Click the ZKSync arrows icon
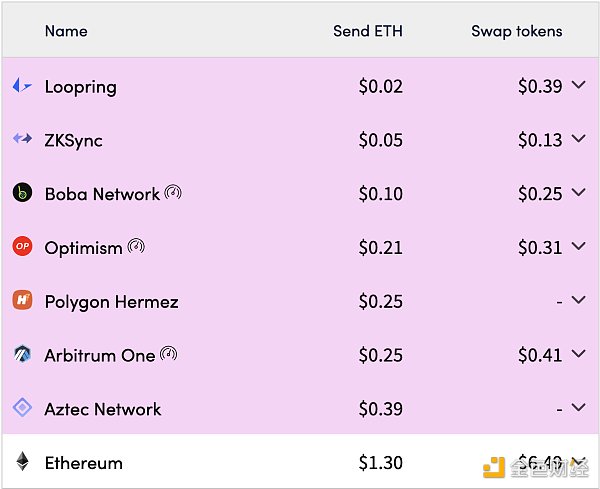 pos(22,140)
